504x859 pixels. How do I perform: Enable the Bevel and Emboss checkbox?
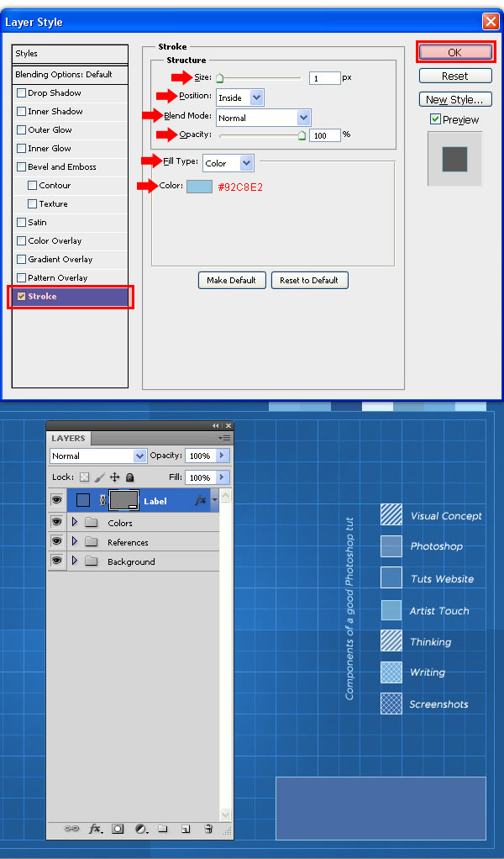(x=21, y=167)
